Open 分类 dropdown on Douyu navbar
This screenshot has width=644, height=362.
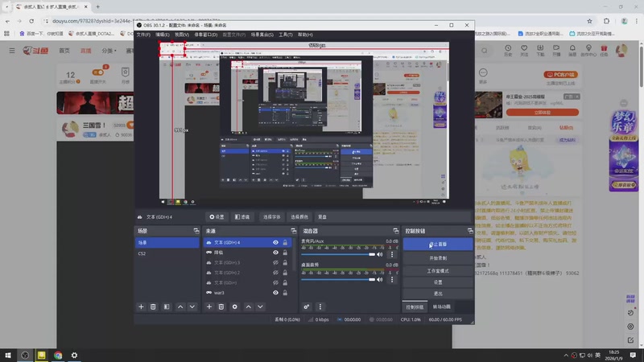[109, 51]
